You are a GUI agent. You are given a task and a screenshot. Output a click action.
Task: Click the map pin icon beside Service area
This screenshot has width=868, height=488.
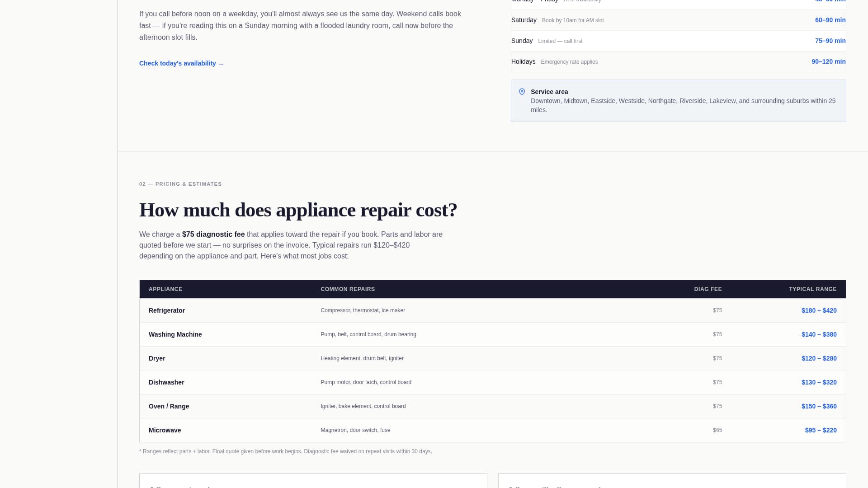tap(522, 92)
